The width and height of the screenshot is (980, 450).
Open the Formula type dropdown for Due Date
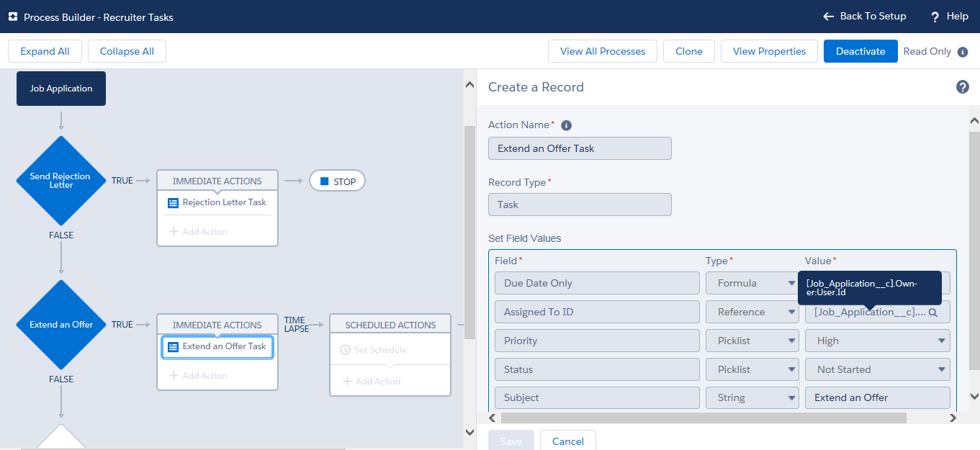click(x=751, y=283)
